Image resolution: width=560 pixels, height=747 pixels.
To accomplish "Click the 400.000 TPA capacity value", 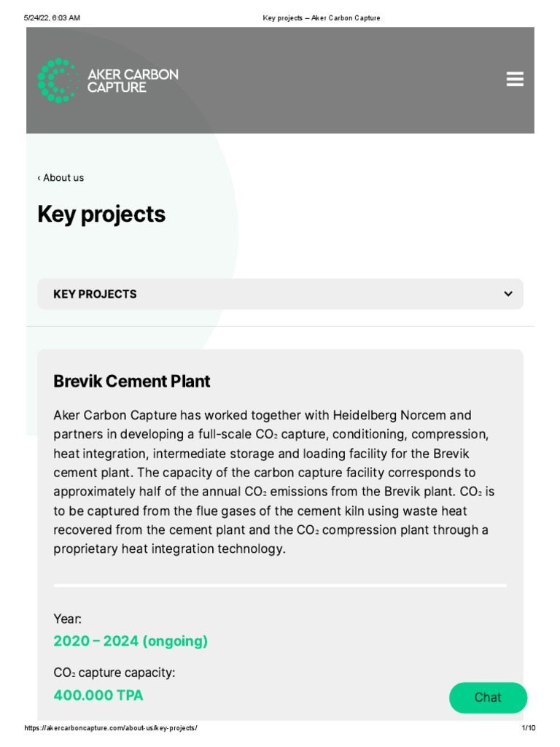I will tap(98, 695).
